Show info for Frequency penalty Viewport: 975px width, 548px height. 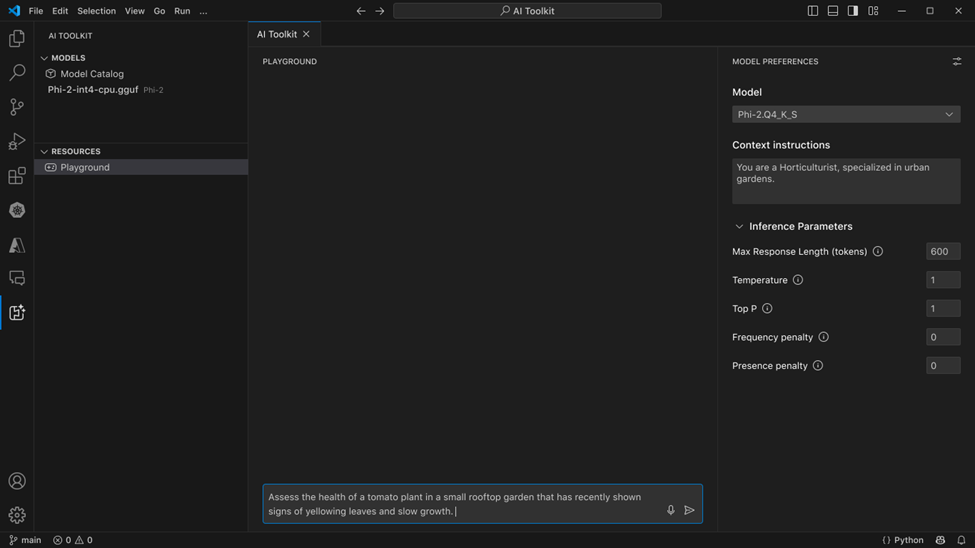(x=823, y=337)
